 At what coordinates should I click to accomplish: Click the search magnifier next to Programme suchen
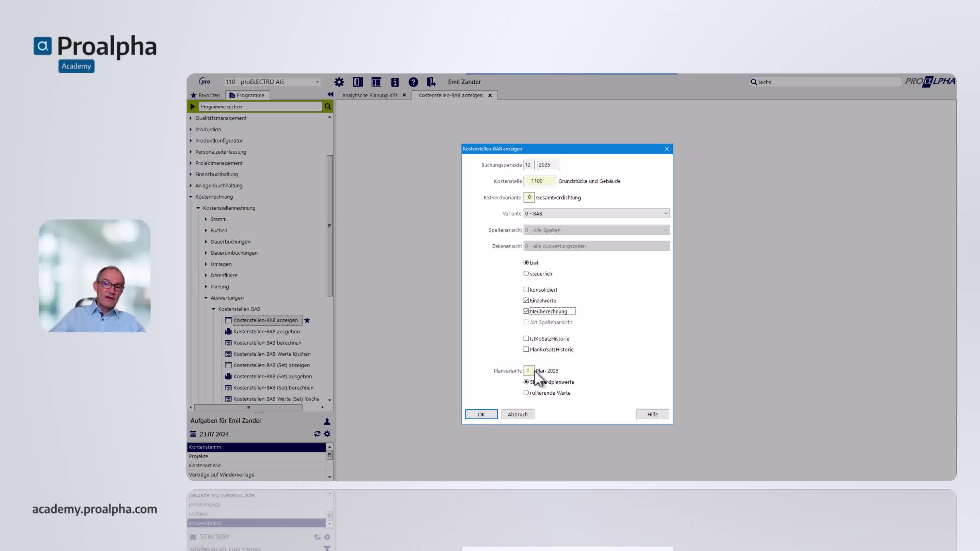click(x=327, y=106)
